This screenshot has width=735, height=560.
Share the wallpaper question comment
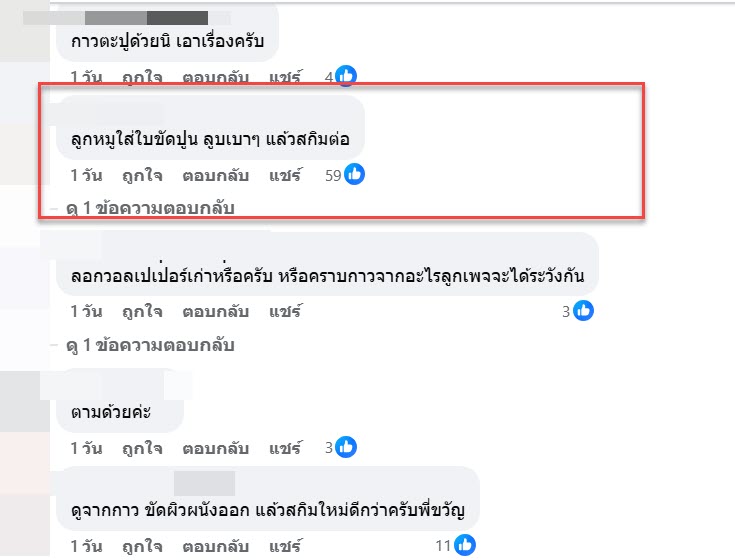(285, 311)
